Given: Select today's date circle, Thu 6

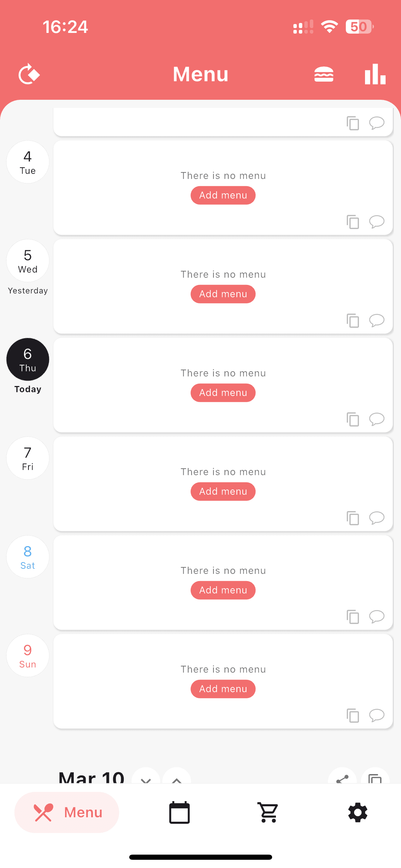Looking at the screenshot, I should coord(28,359).
